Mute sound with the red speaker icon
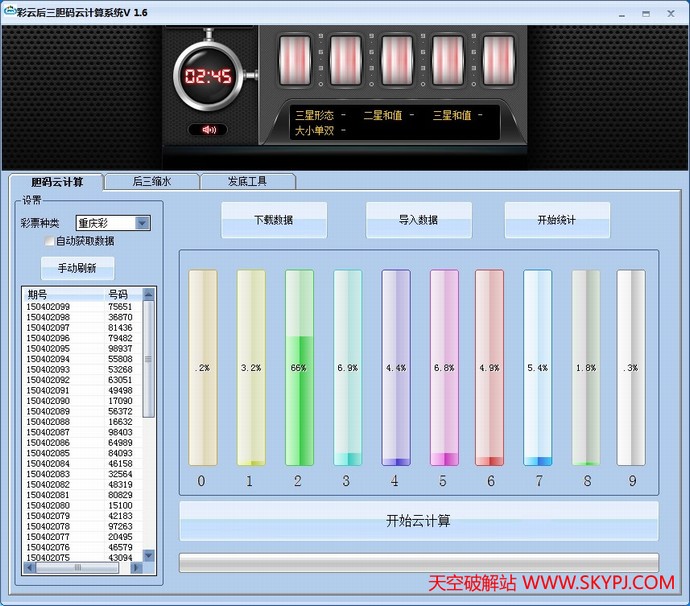 point(208,130)
